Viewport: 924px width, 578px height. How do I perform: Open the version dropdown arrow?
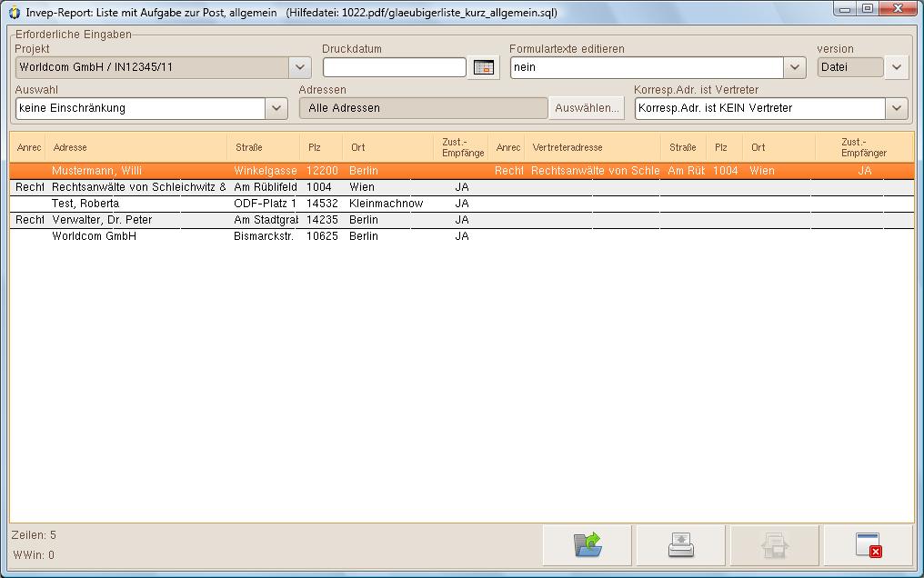pyautogui.click(x=897, y=67)
